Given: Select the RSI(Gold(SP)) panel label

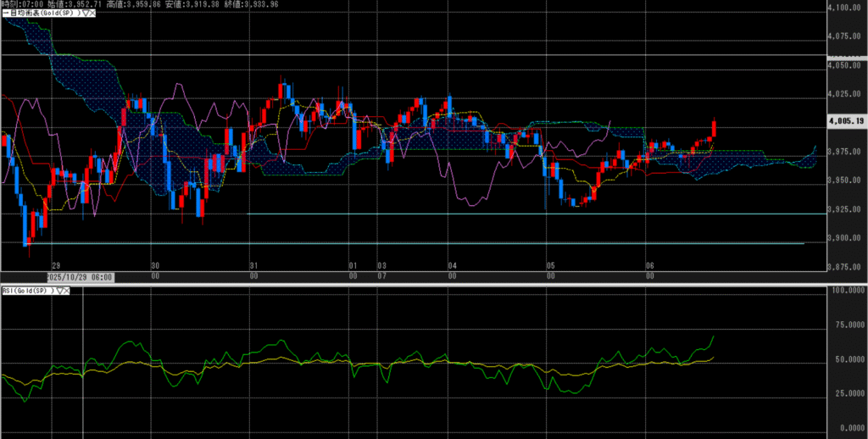Looking at the screenshot, I should tap(27, 291).
